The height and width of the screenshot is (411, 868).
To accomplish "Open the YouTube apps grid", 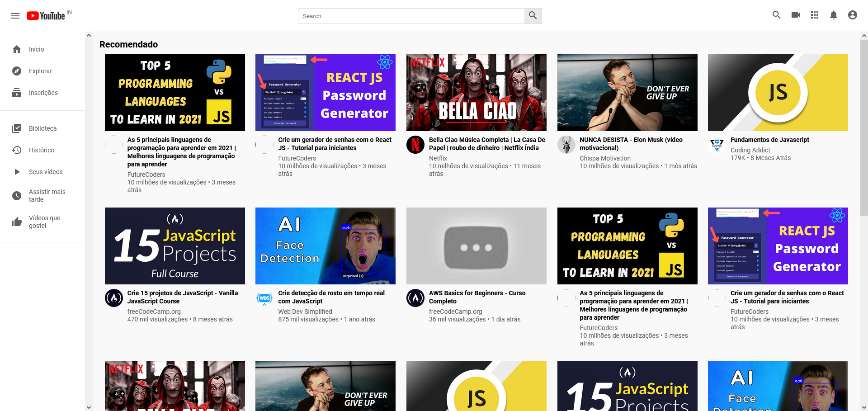I will pos(815,15).
